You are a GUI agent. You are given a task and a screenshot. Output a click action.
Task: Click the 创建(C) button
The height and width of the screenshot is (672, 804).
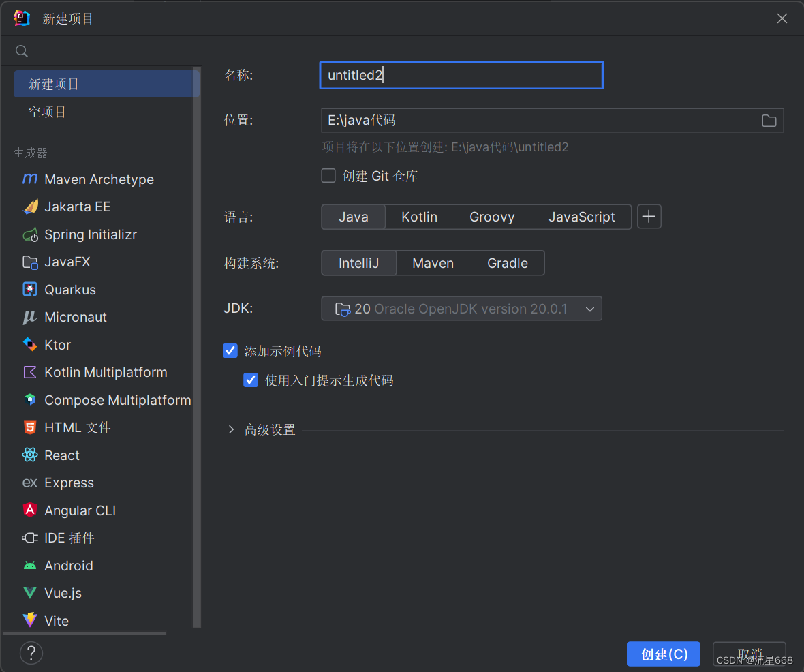(x=663, y=654)
